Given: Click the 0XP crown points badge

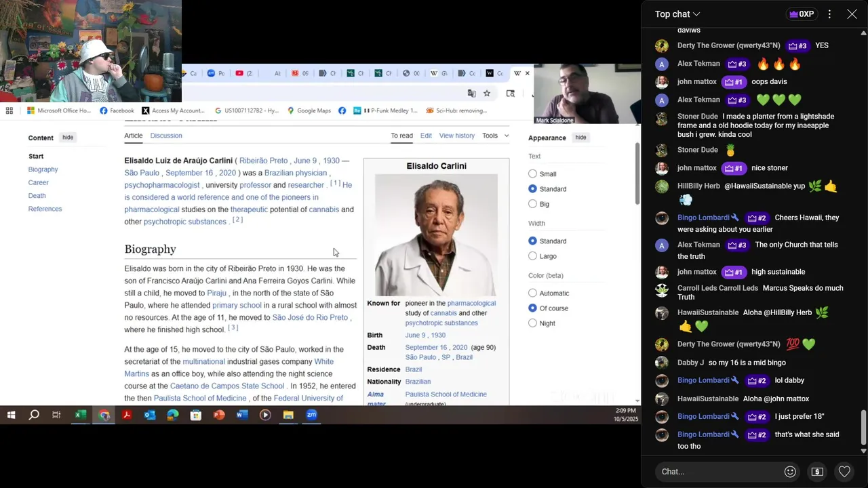Looking at the screenshot, I should [801, 14].
